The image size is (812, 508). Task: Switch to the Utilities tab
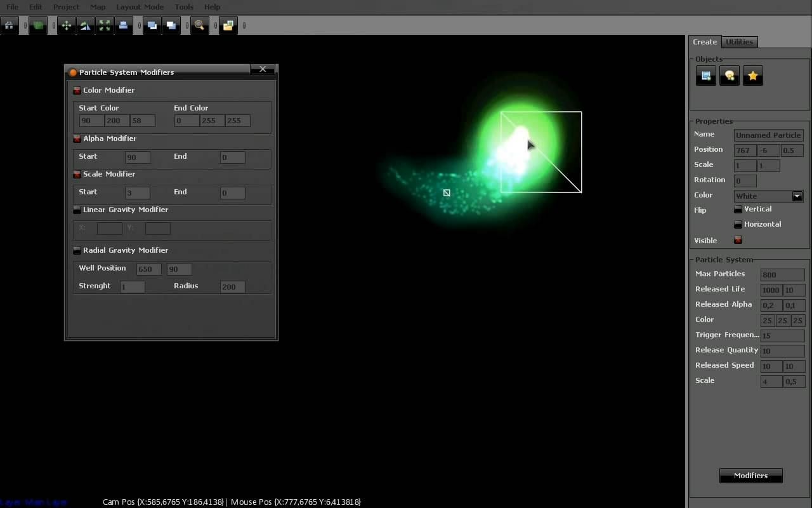[x=740, y=41]
